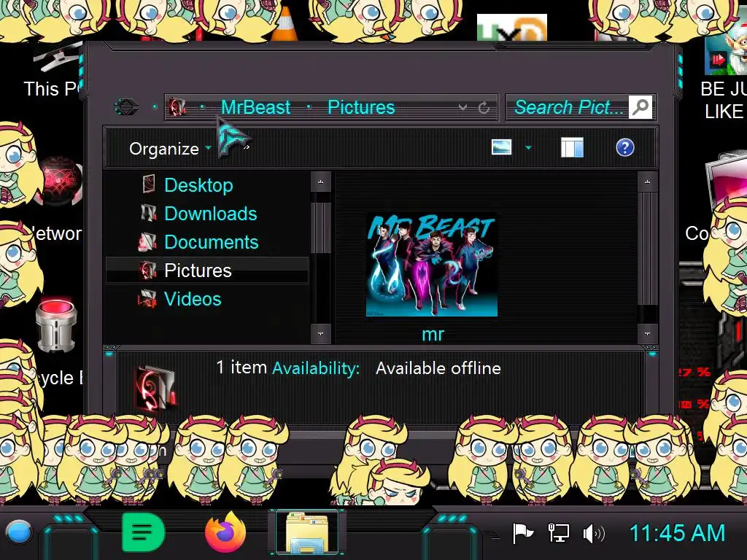Viewport: 747px width, 560px height.
Task: Expand the toolbar overflow chevron
Action: pyautogui.click(x=247, y=147)
